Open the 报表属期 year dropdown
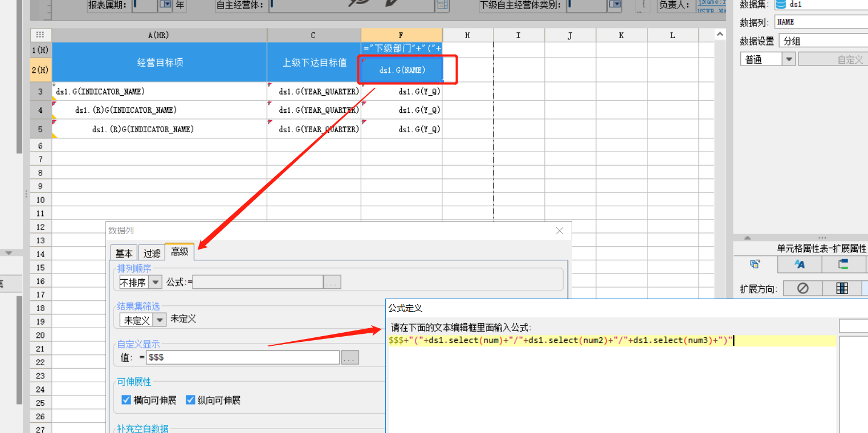 click(x=165, y=5)
